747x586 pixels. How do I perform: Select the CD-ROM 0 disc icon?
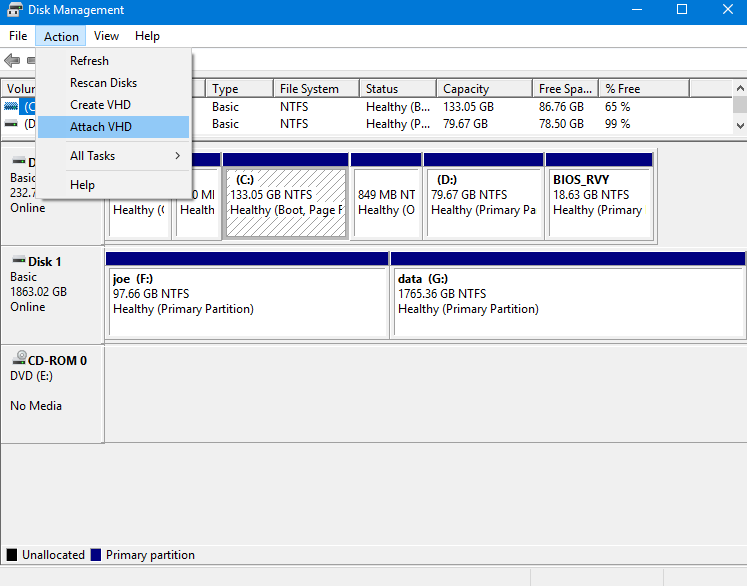18,360
